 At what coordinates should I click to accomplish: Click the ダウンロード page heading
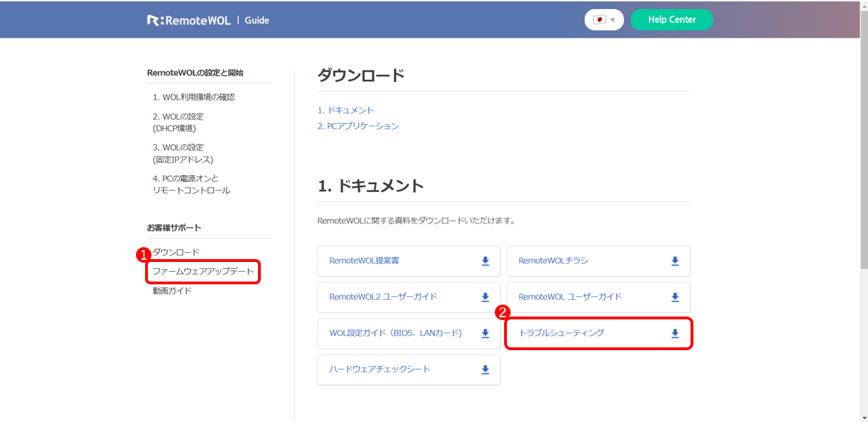[361, 76]
